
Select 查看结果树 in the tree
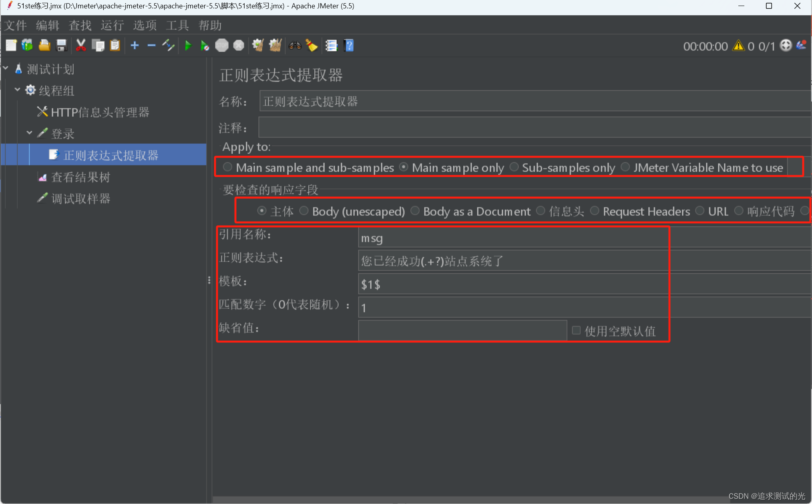click(x=81, y=177)
